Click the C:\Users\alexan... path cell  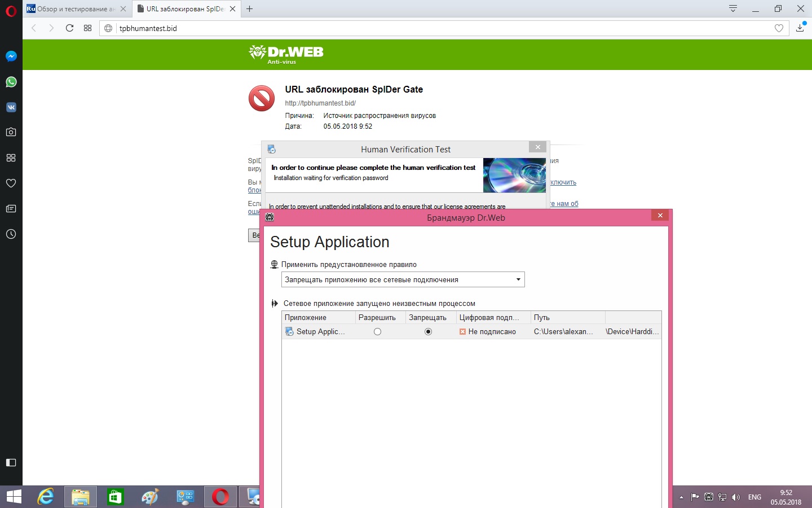coord(563,332)
